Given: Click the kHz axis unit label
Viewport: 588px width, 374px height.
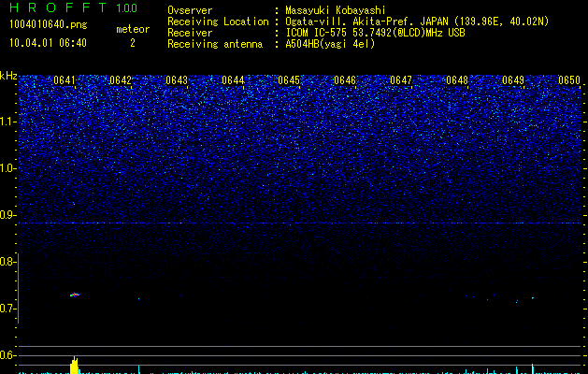Looking at the screenshot, I should tap(8, 76).
